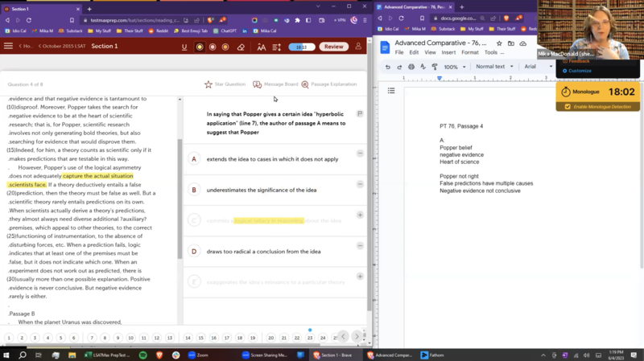This screenshot has height=361, width=644.
Task: Open the line spacing settings icon
Action: pyautogui.click(x=277, y=47)
